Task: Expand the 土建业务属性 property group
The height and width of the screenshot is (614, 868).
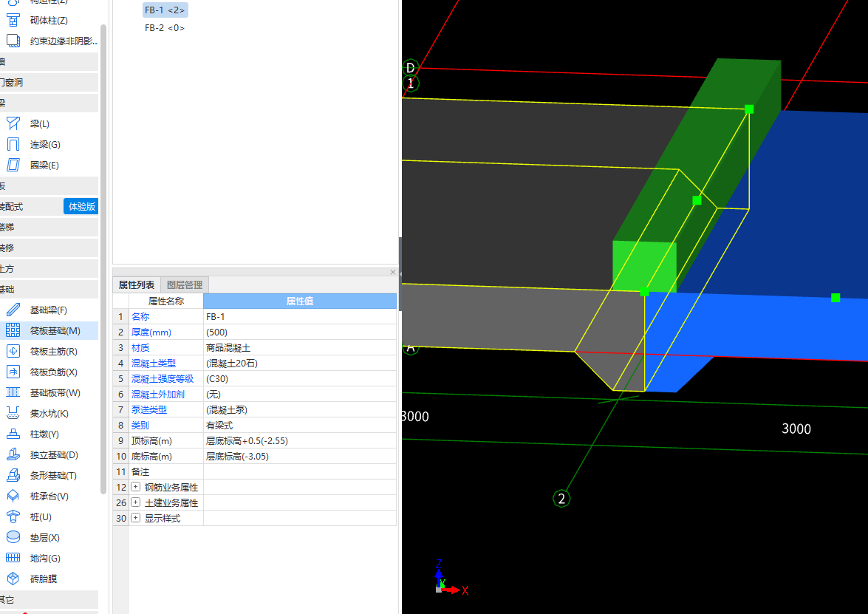Action: [x=136, y=502]
